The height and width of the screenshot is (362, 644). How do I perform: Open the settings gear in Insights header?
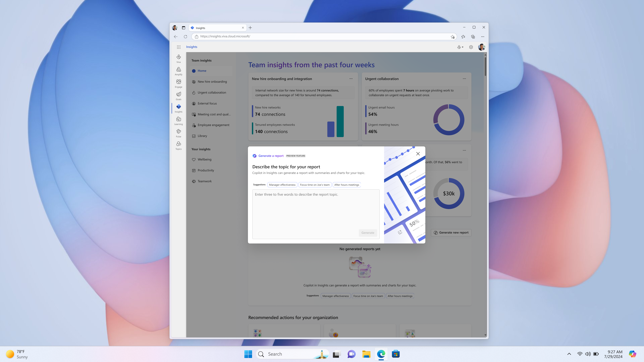[471, 47]
